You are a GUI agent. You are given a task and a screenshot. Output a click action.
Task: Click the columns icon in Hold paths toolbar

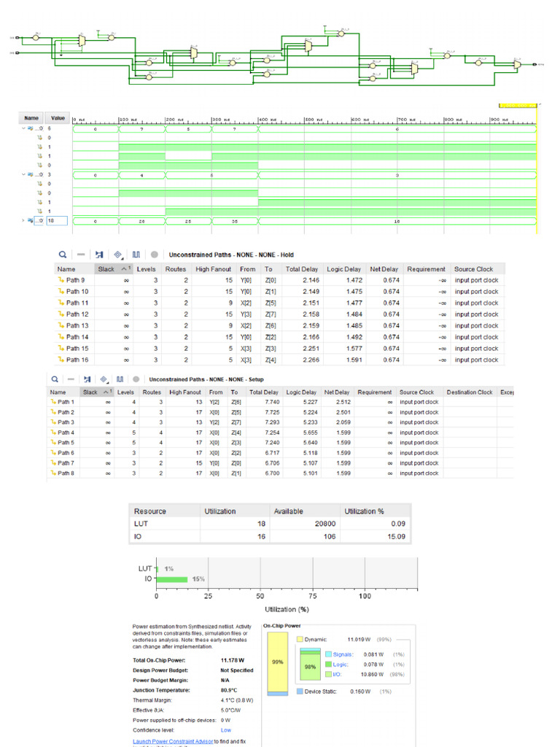click(136, 255)
